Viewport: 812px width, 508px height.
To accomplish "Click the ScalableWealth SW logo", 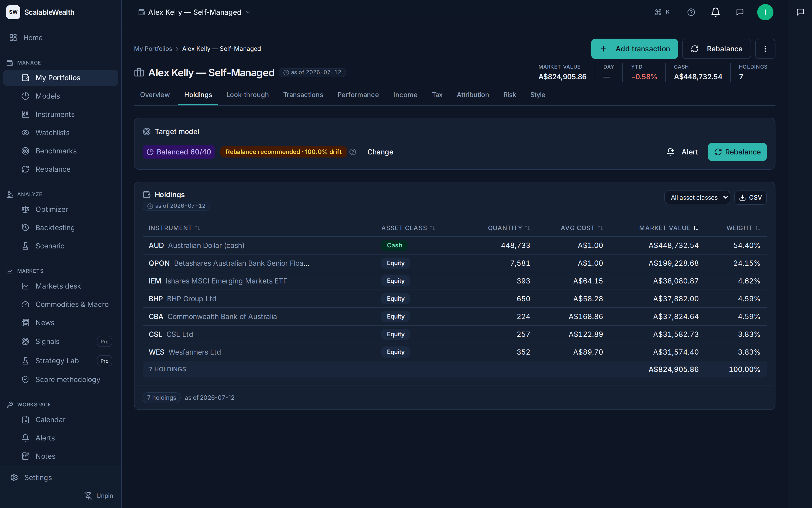I will pos(13,12).
